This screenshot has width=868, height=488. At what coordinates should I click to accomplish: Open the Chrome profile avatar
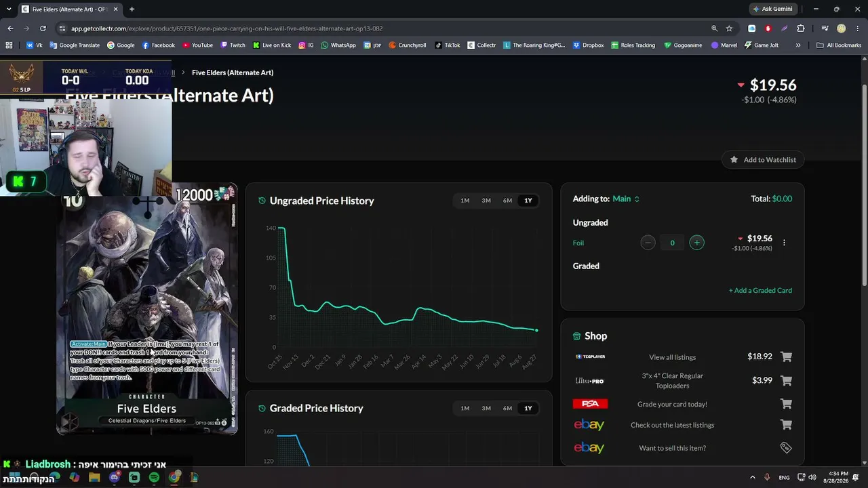pos(842,28)
